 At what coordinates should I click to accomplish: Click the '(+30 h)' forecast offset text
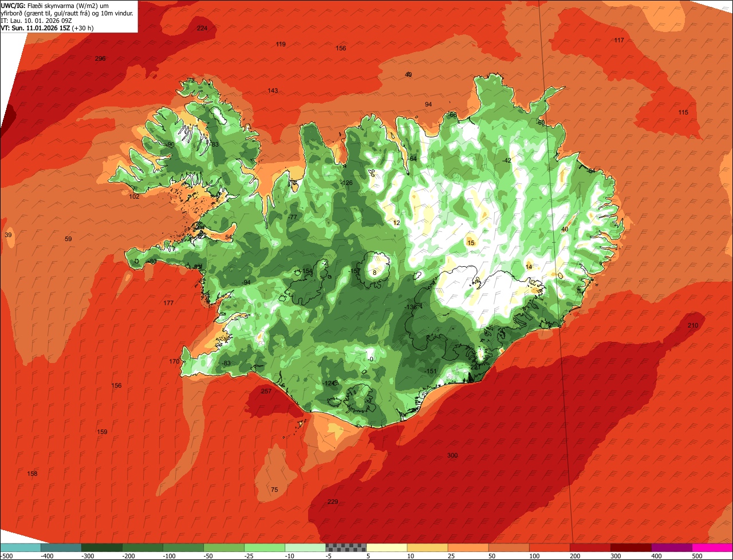pyautogui.click(x=82, y=27)
